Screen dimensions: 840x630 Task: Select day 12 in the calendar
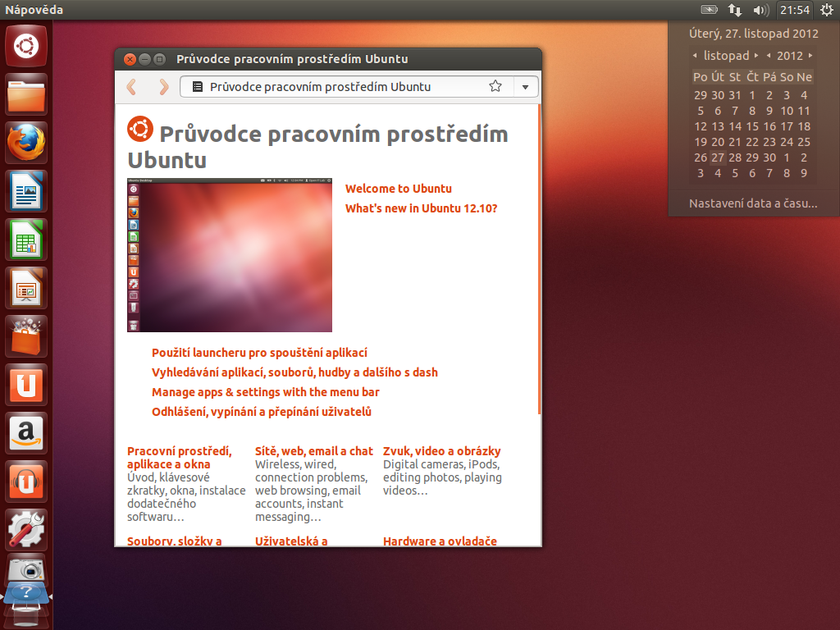(701, 126)
